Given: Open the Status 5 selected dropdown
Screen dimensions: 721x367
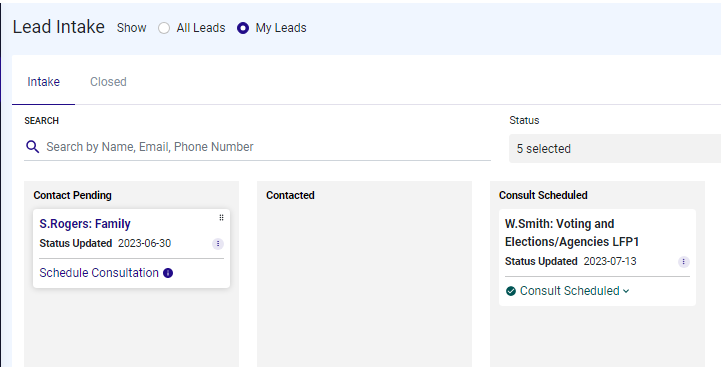Looking at the screenshot, I should (615, 149).
